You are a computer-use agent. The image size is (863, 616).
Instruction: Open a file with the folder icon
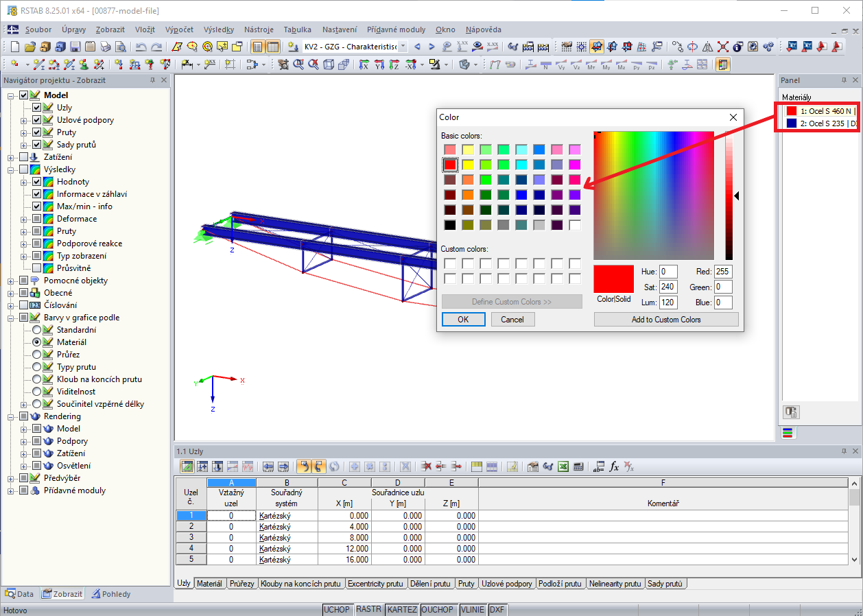[29, 47]
